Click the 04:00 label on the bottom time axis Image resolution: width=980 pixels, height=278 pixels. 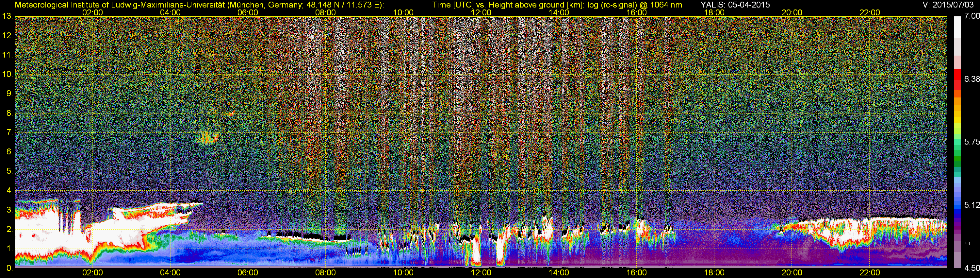coord(170,273)
